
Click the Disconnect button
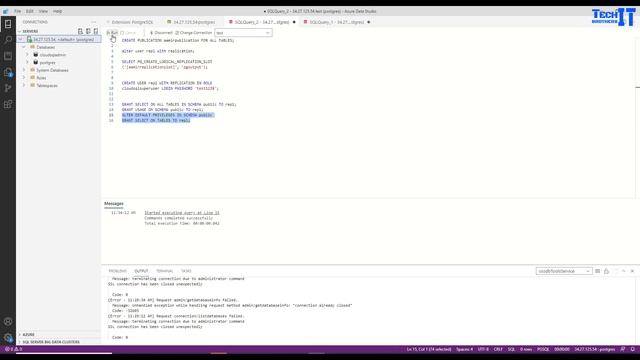[161, 33]
